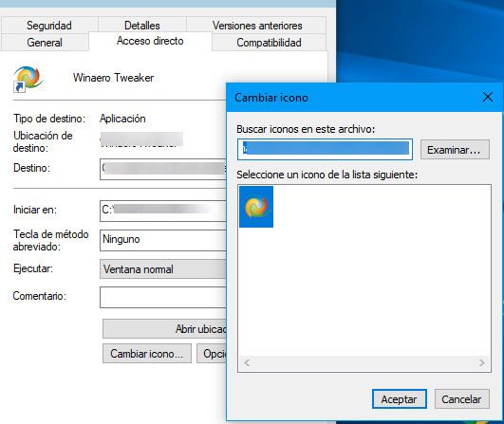Image resolution: width=504 pixels, height=424 pixels.
Task: Click the Abrir ubicación button
Action: (164, 328)
